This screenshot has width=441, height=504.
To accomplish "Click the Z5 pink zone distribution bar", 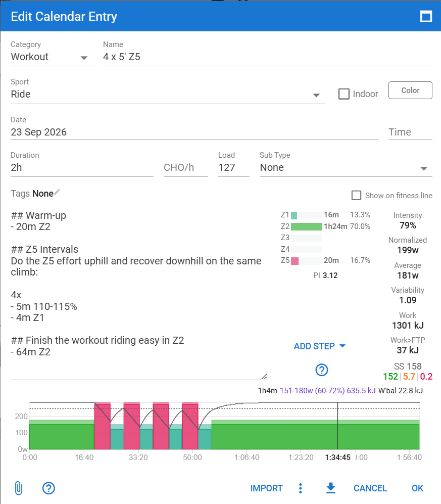I will (295, 261).
